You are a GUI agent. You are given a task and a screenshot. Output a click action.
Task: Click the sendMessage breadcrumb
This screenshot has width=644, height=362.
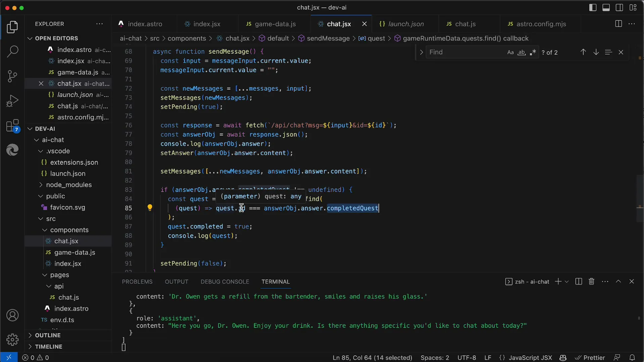[328, 38]
